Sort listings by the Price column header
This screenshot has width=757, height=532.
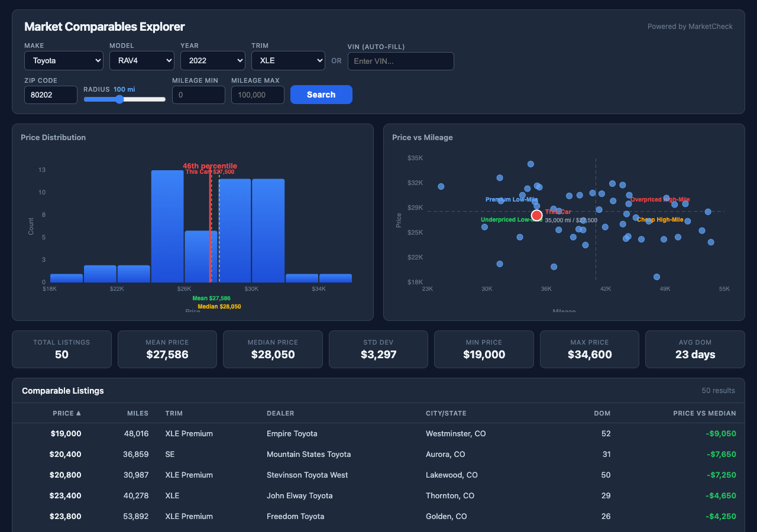tap(66, 413)
